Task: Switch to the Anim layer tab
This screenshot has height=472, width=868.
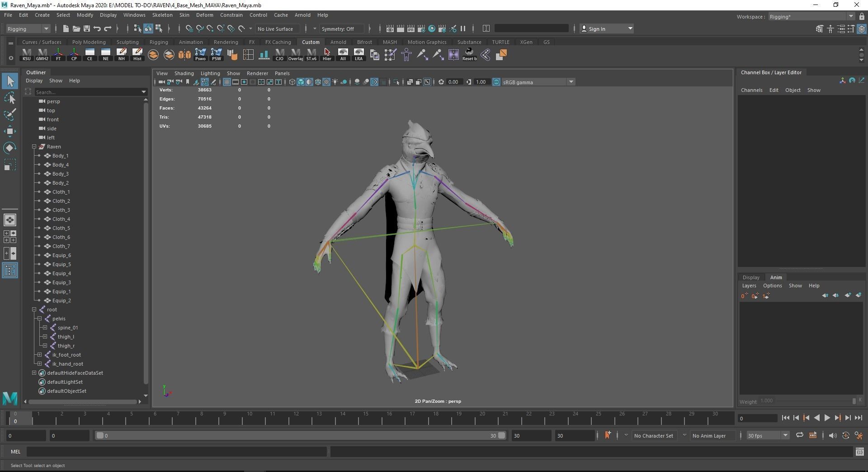Action: point(776,277)
